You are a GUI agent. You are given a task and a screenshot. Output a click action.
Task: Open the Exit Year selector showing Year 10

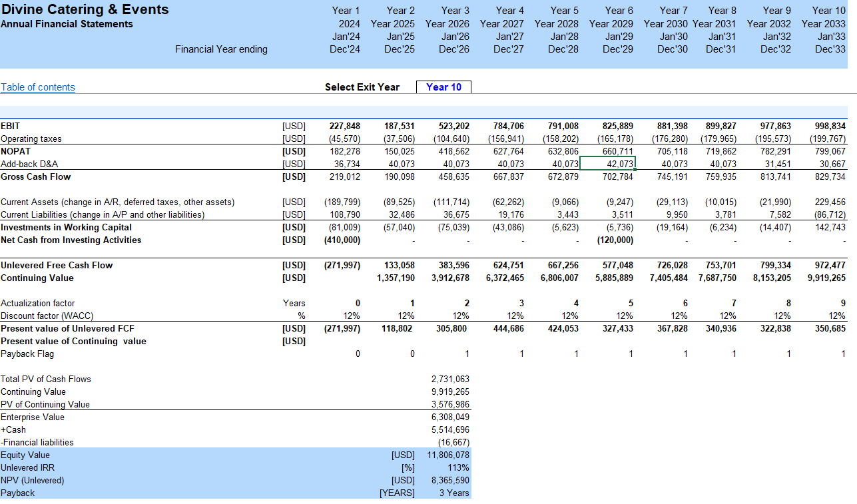pyautogui.click(x=443, y=87)
